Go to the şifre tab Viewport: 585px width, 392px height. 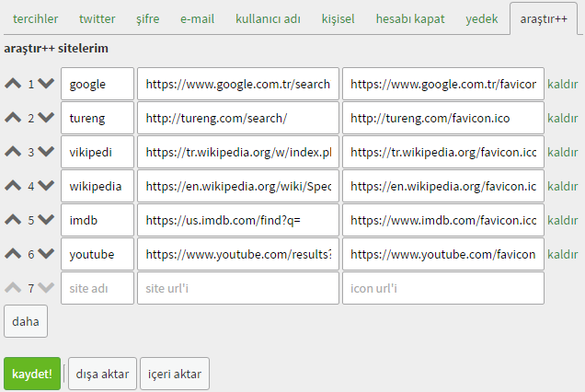148,18
